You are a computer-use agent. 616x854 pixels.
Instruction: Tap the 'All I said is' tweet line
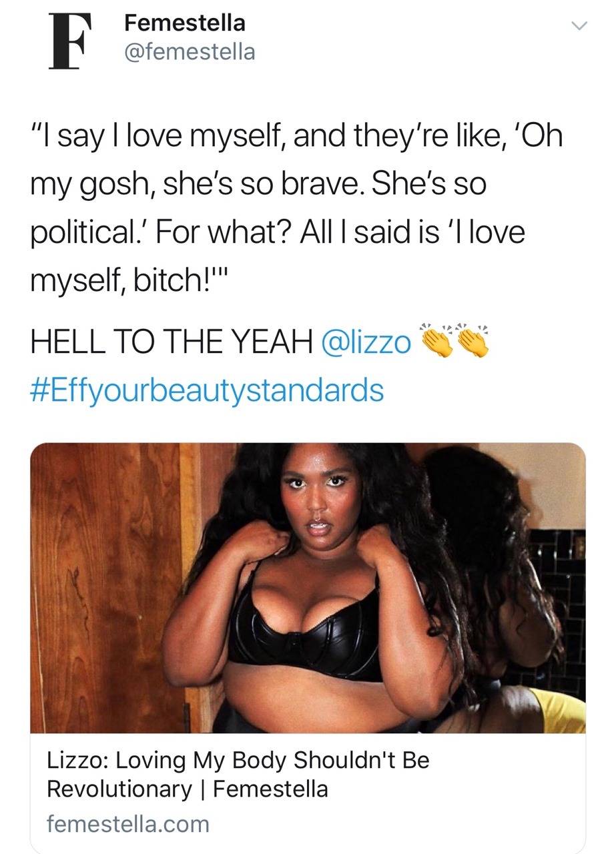click(277, 232)
